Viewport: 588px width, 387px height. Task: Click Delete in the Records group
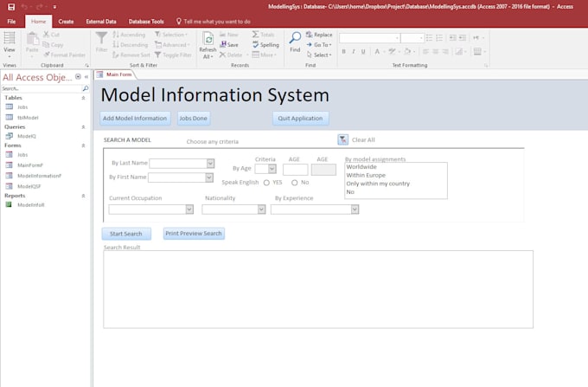click(231, 55)
